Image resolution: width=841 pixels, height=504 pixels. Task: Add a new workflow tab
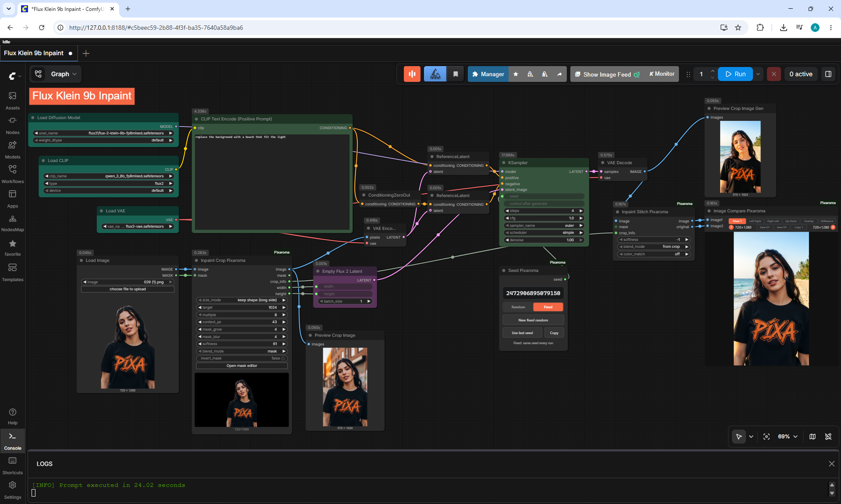(x=86, y=53)
